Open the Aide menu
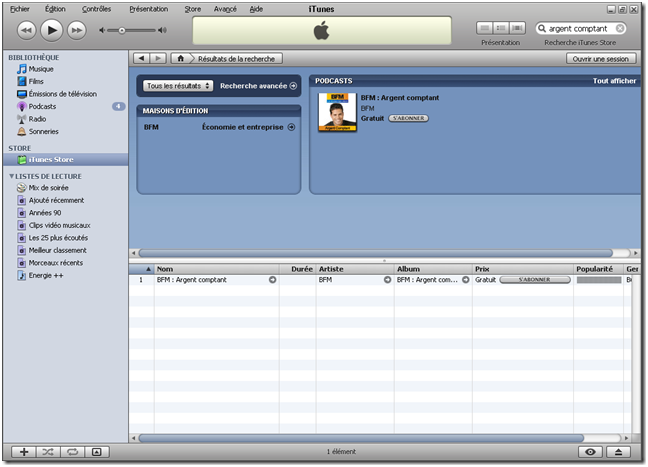This screenshot has width=648, height=467. click(256, 9)
